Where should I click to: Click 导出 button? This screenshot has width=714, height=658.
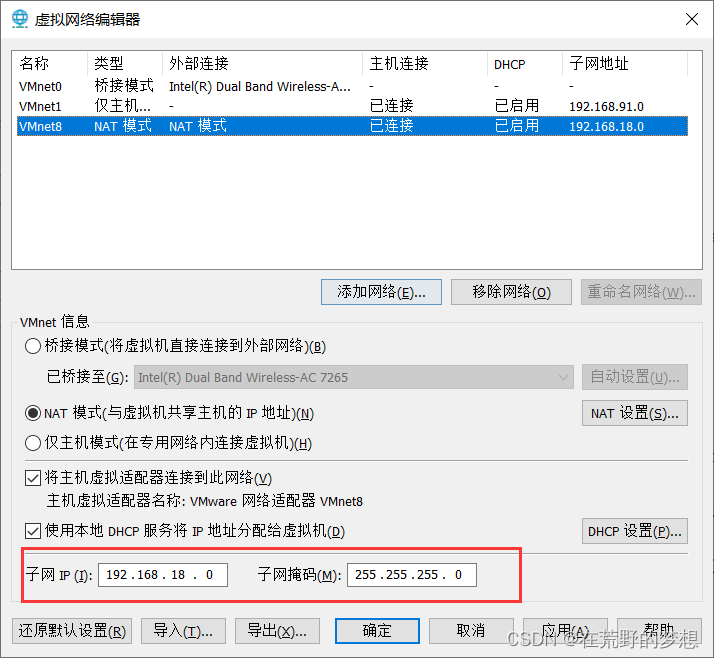(x=277, y=631)
